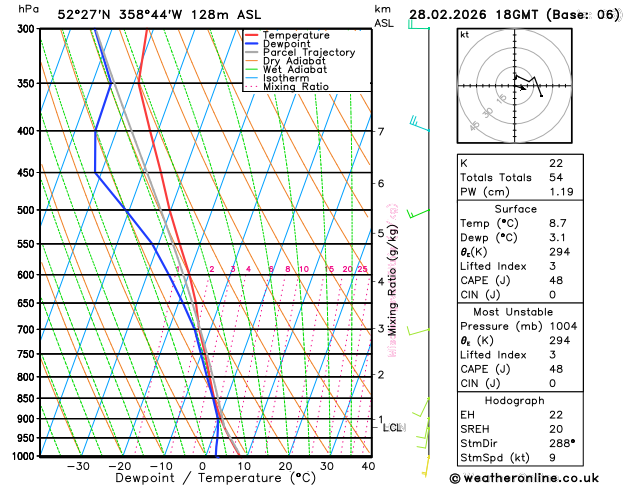Image resolution: width=629 pixels, height=486 pixels.
Task: Click the date '28.02.2026 18GMT (Base: 06)'
Action: pyautogui.click(x=514, y=15)
